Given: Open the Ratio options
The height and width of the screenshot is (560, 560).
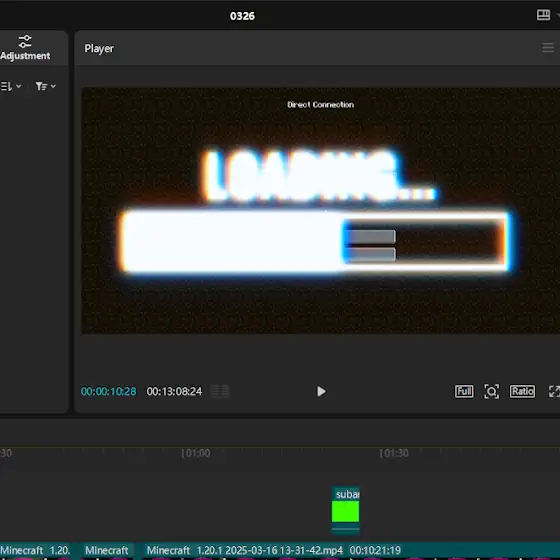Looking at the screenshot, I should [522, 391].
